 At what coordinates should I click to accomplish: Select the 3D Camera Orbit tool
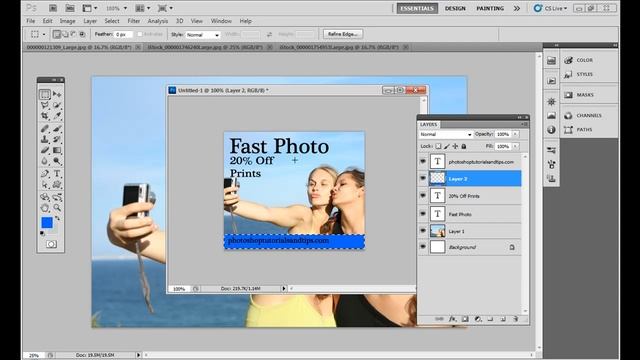point(57,198)
